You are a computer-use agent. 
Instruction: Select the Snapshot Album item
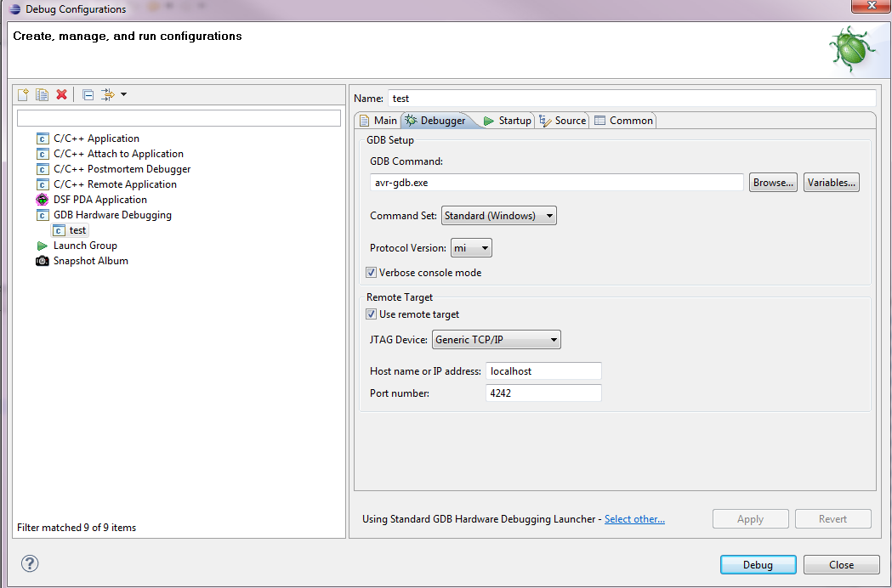(90, 261)
